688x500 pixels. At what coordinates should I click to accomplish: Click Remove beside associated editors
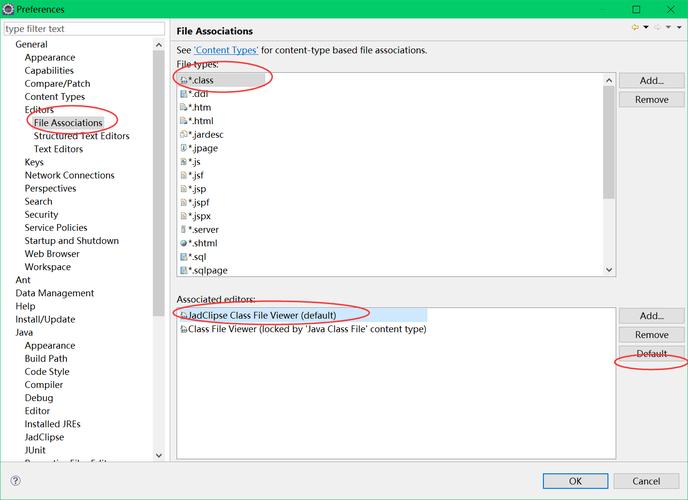pyautogui.click(x=652, y=335)
